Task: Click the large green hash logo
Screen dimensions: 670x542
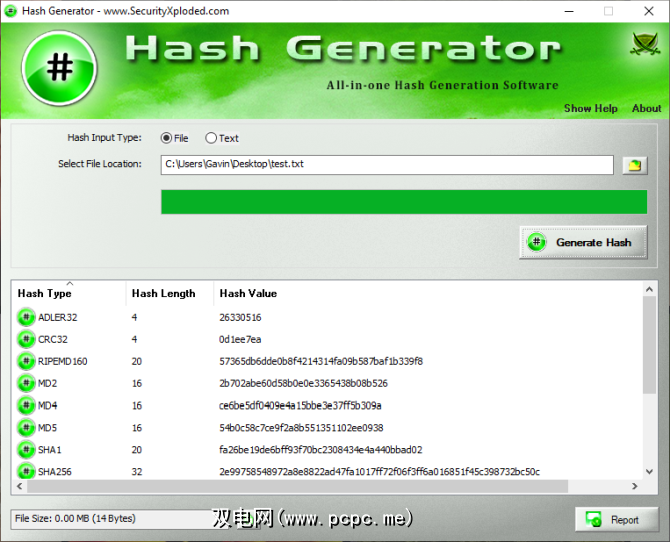Action: pos(59,68)
